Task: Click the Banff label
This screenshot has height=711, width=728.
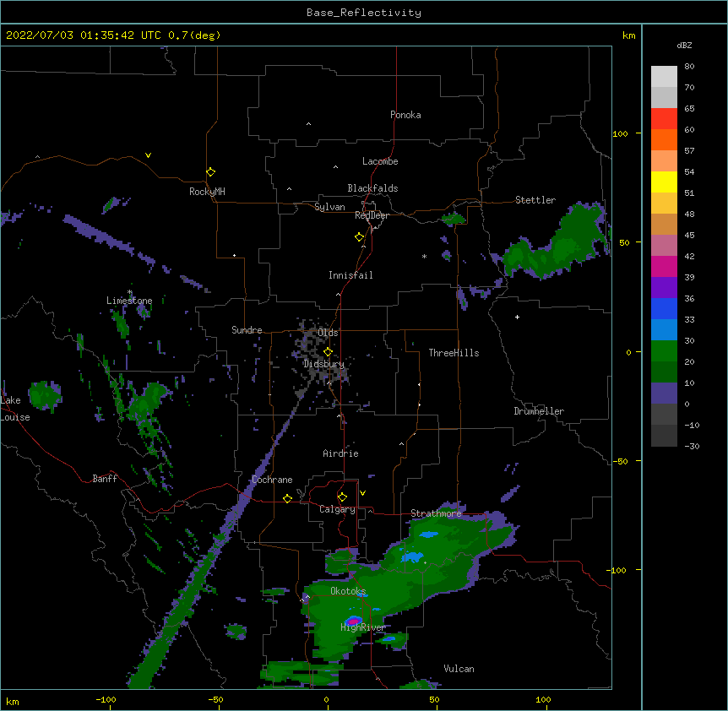Action: tap(105, 479)
